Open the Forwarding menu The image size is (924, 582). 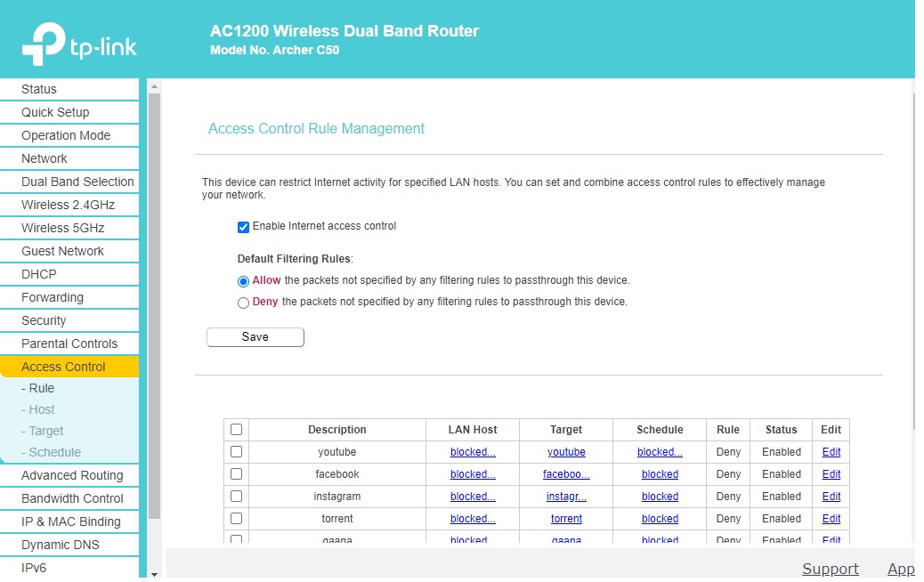tap(69, 297)
